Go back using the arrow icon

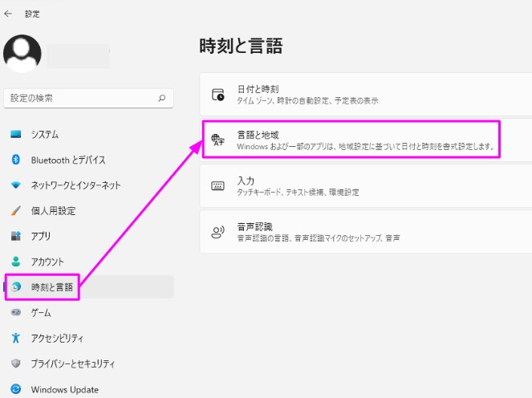click(x=8, y=14)
